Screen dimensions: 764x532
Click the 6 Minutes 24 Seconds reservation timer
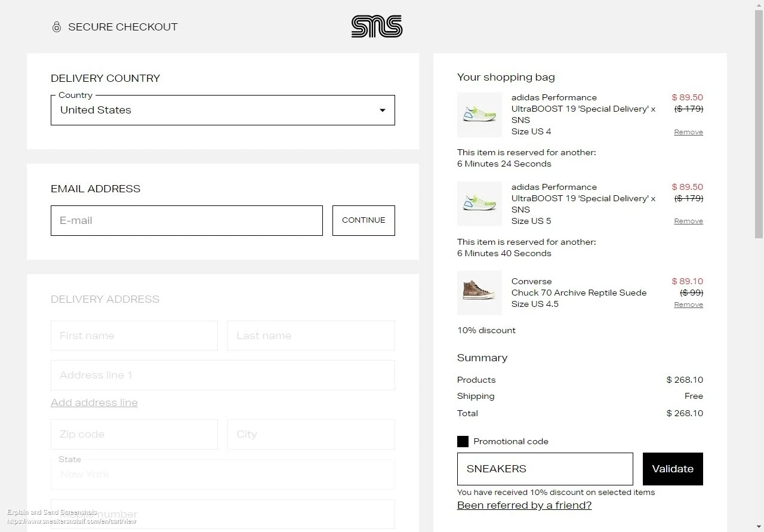pos(504,164)
